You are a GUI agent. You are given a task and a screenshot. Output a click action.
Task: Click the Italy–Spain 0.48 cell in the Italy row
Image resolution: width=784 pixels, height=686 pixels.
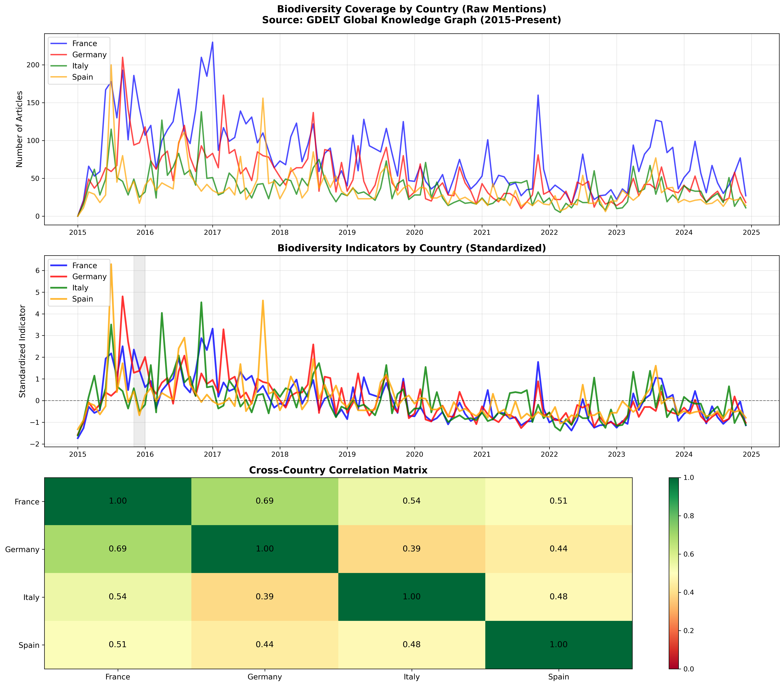(559, 597)
